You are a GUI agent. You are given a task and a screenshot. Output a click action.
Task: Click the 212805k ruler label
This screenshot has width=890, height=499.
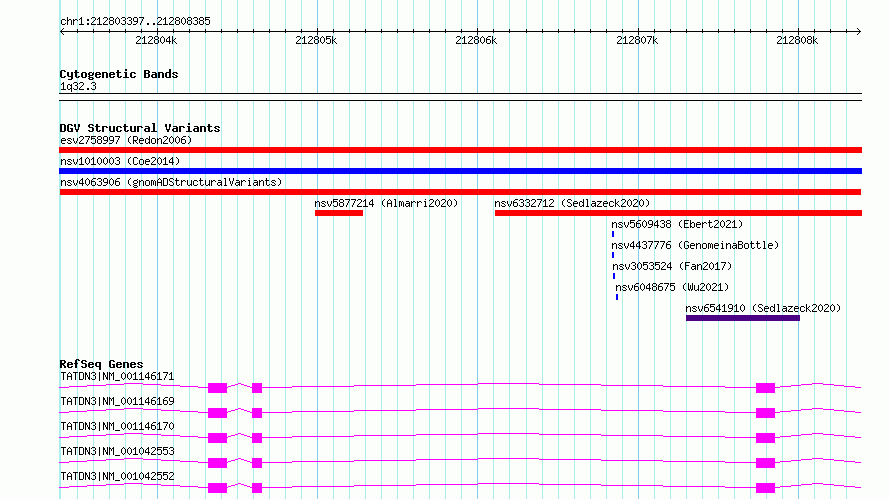click(316, 40)
